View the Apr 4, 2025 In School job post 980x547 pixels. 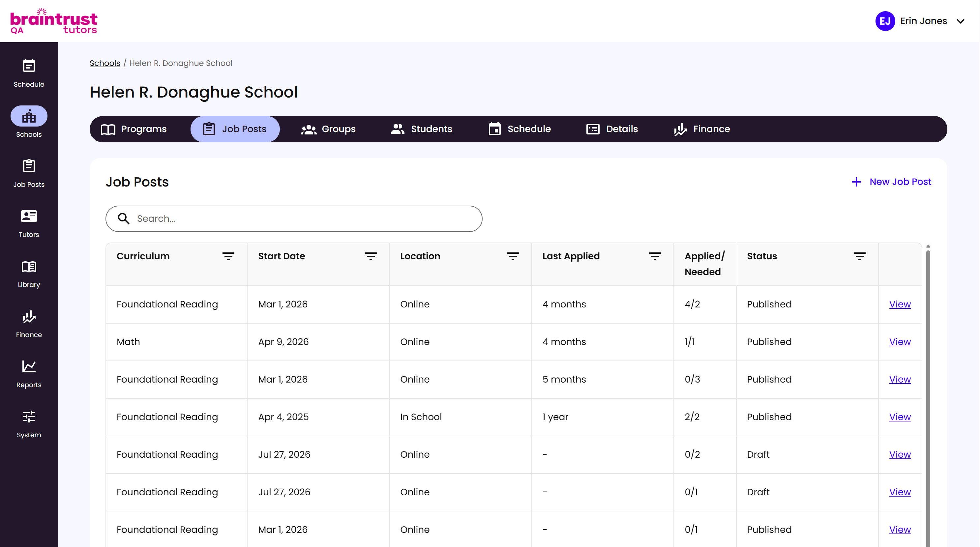900,417
